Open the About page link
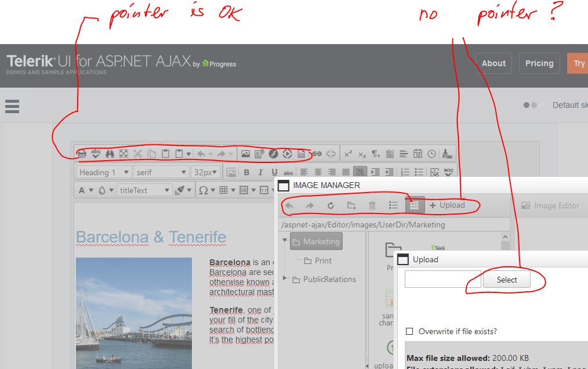 coord(493,63)
